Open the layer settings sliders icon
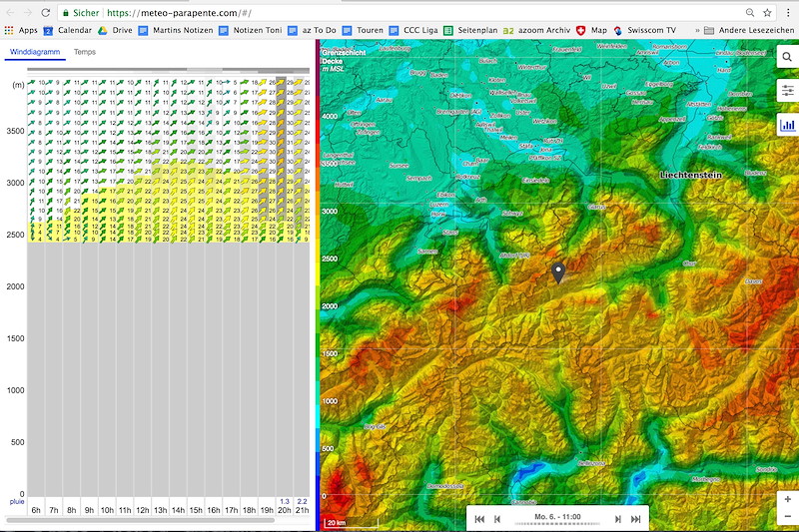 pos(787,91)
